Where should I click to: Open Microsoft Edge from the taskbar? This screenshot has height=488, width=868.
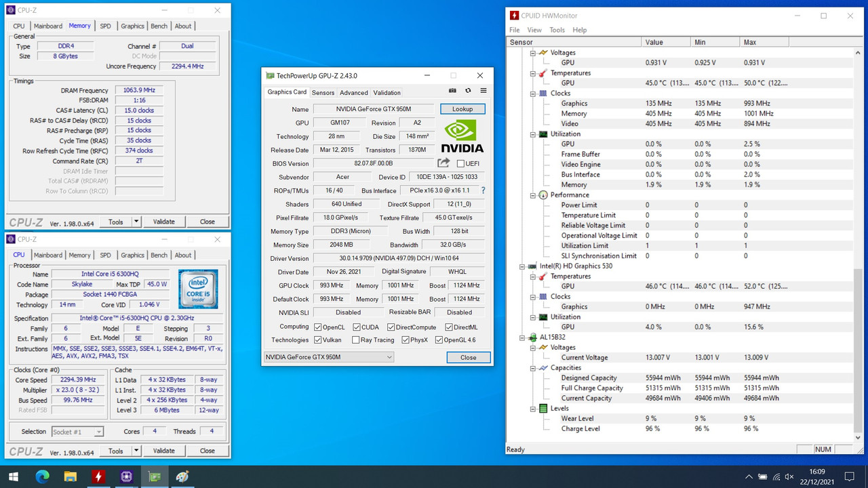coord(42,477)
